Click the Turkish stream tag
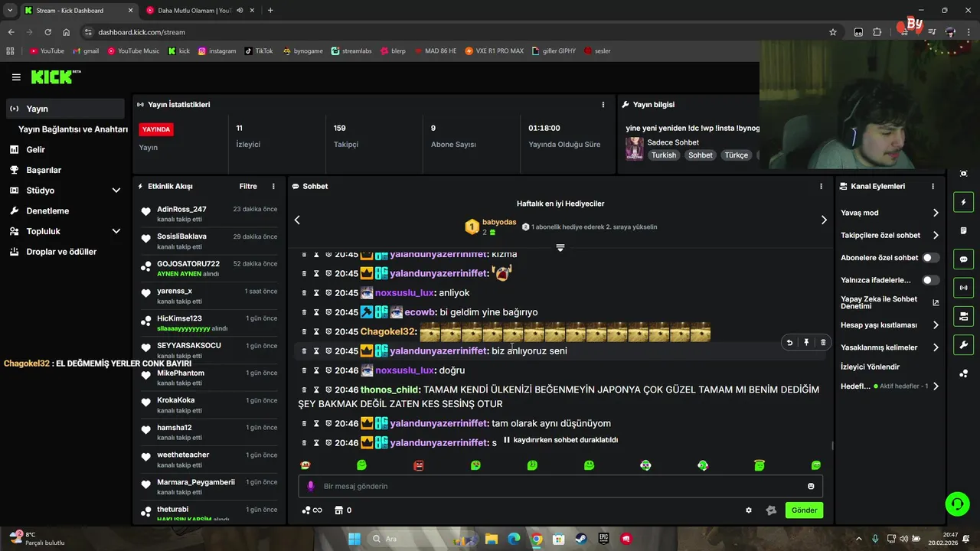 (x=664, y=155)
